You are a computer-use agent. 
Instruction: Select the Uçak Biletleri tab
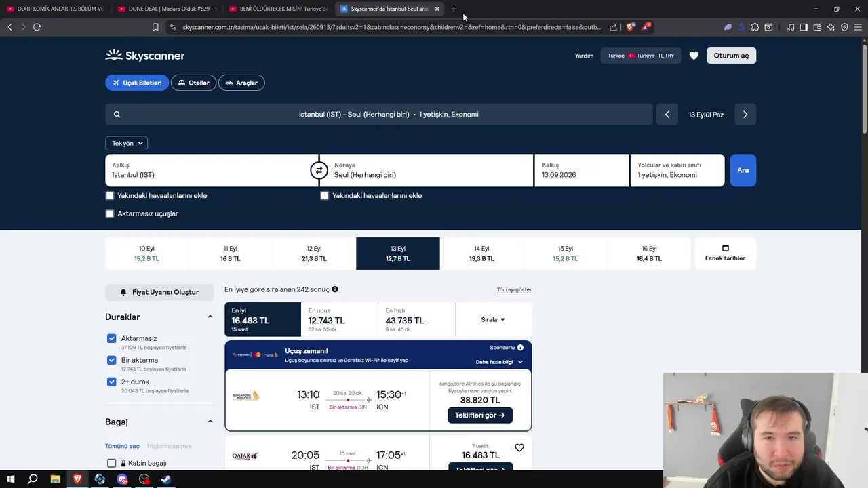click(137, 83)
